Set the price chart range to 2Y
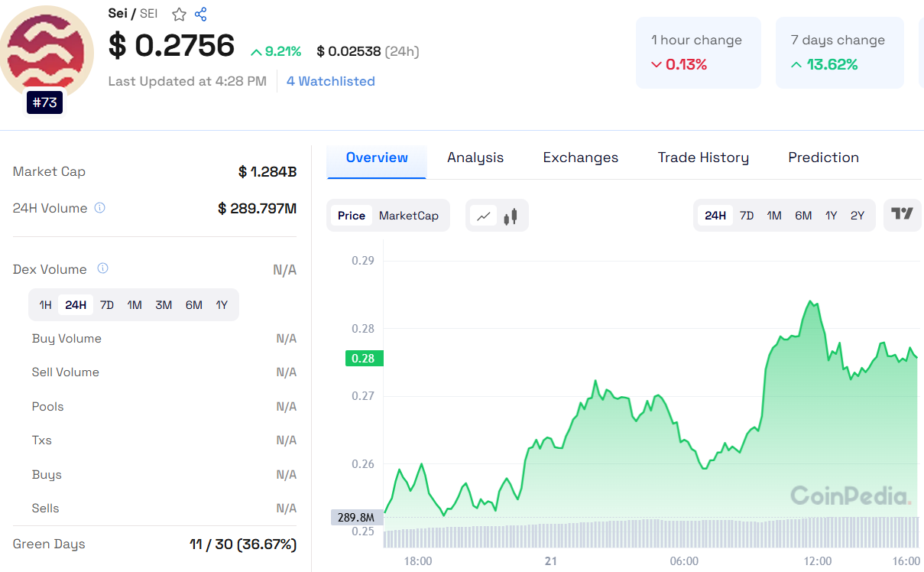The image size is (924, 572). 858,216
